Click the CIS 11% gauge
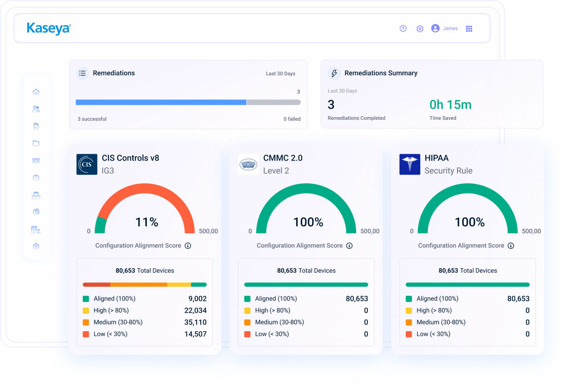 coord(145,209)
